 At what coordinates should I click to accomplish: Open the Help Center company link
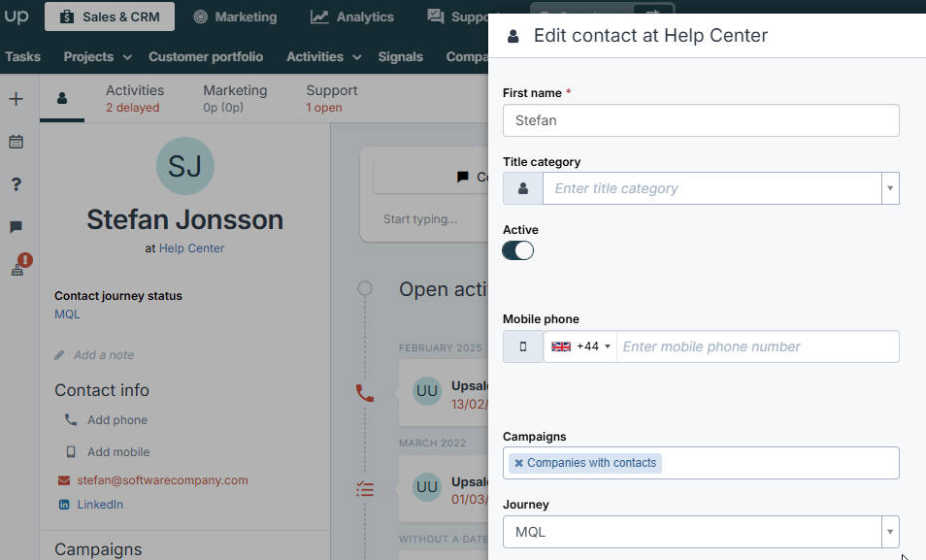pos(191,248)
